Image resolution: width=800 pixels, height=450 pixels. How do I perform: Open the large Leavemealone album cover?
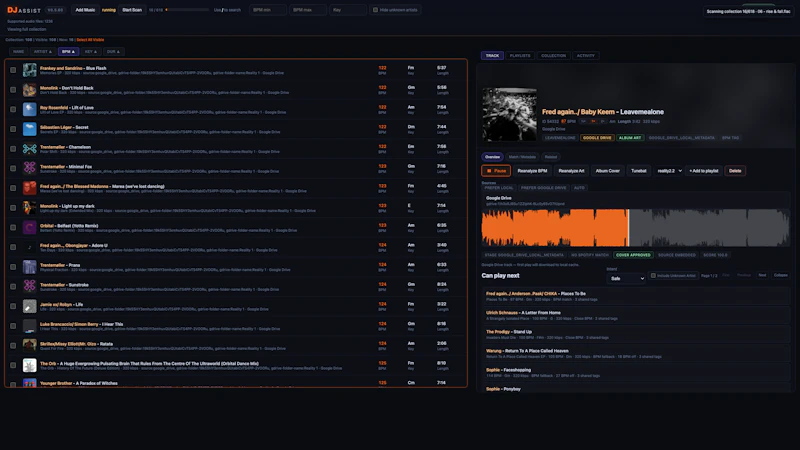pyautogui.click(x=510, y=115)
